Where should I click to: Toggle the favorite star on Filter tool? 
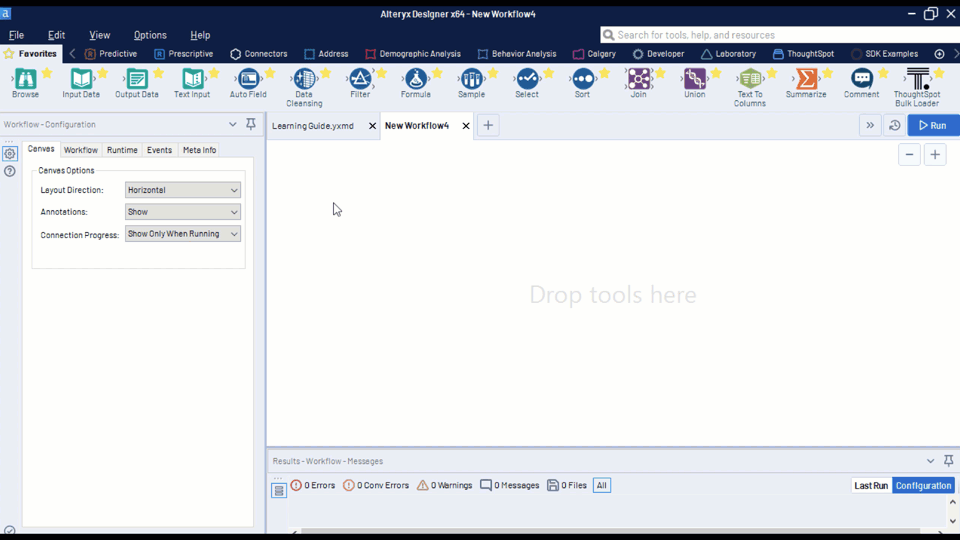382,74
